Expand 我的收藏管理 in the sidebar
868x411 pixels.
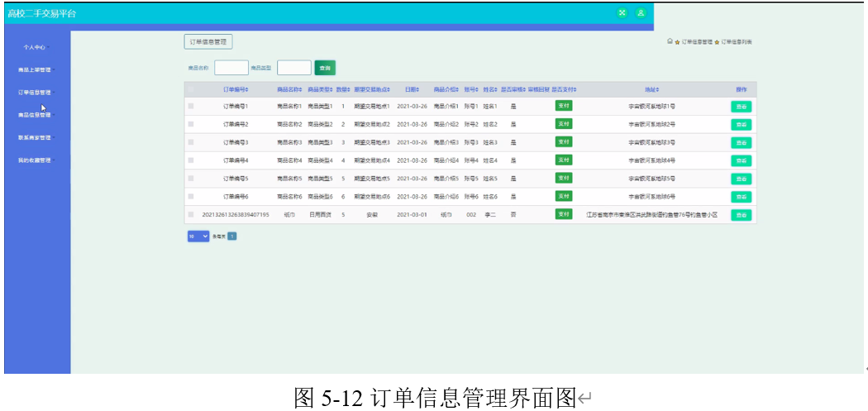[36, 160]
